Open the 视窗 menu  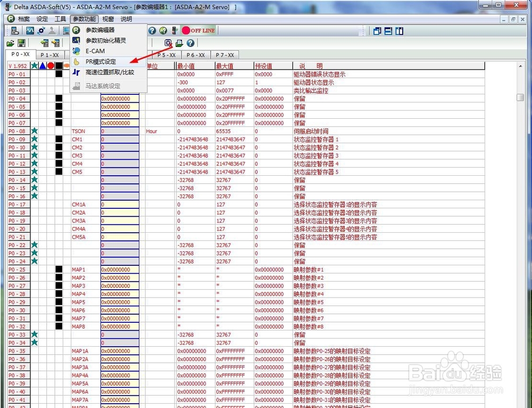click(108, 19)
